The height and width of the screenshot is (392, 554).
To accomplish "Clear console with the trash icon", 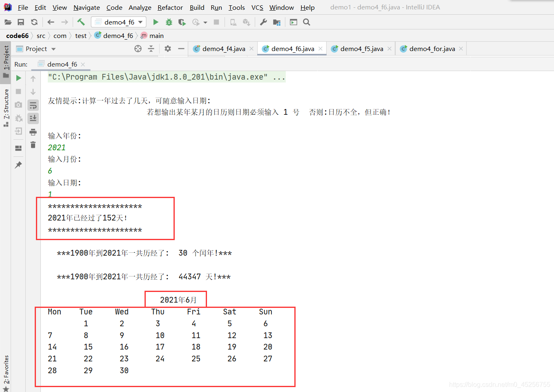I will (x=33, y=145).
